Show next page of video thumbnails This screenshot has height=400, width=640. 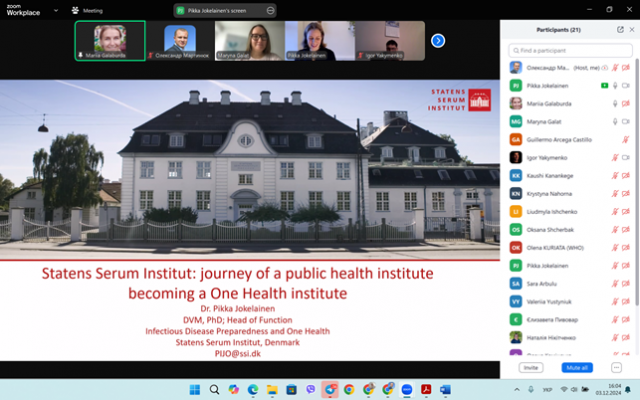[438, 41]
